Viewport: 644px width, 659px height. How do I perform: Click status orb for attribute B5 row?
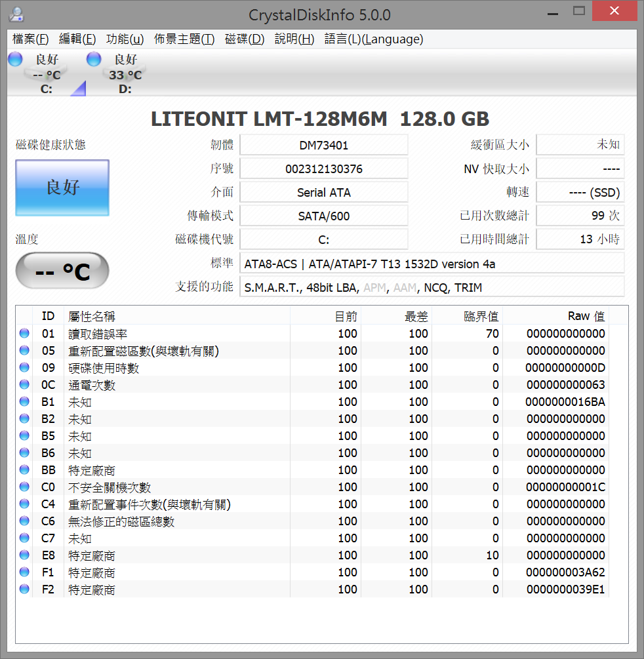(24, 435)
